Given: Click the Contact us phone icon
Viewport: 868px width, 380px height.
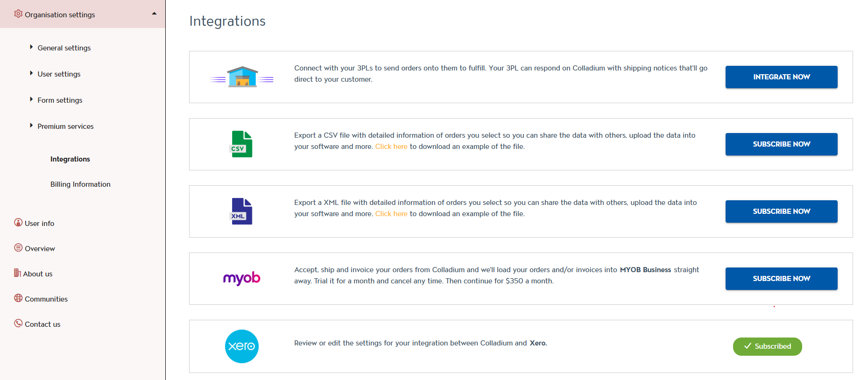Looking at the screenshot, I should click(x=18, y=323).
